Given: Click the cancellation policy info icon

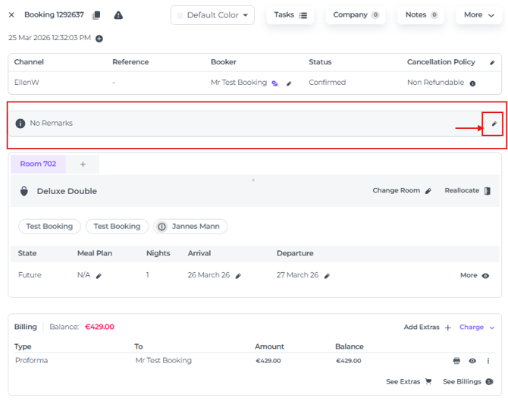Looking at the screenshot, I should click(x=472, y=83).
